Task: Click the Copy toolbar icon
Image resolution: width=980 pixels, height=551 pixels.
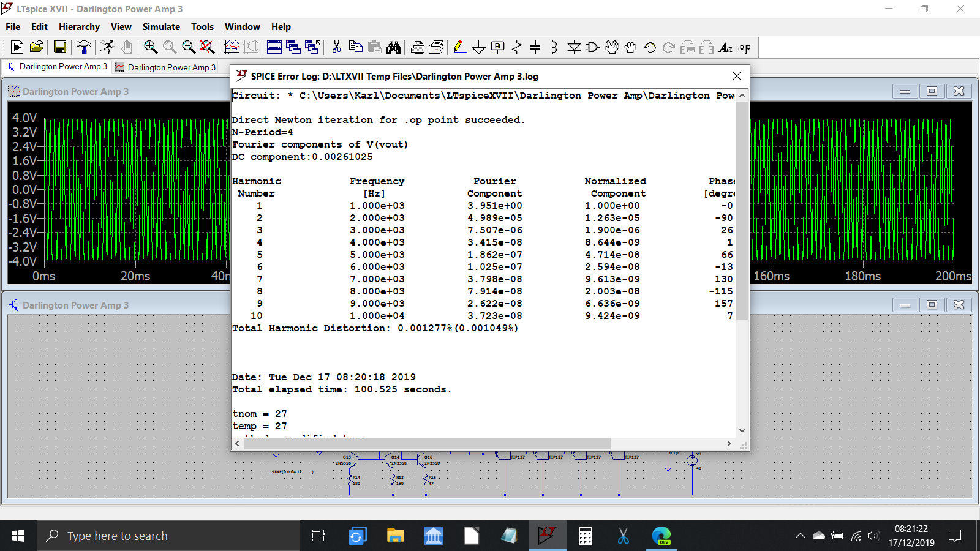Action: [x=355, y=47]
